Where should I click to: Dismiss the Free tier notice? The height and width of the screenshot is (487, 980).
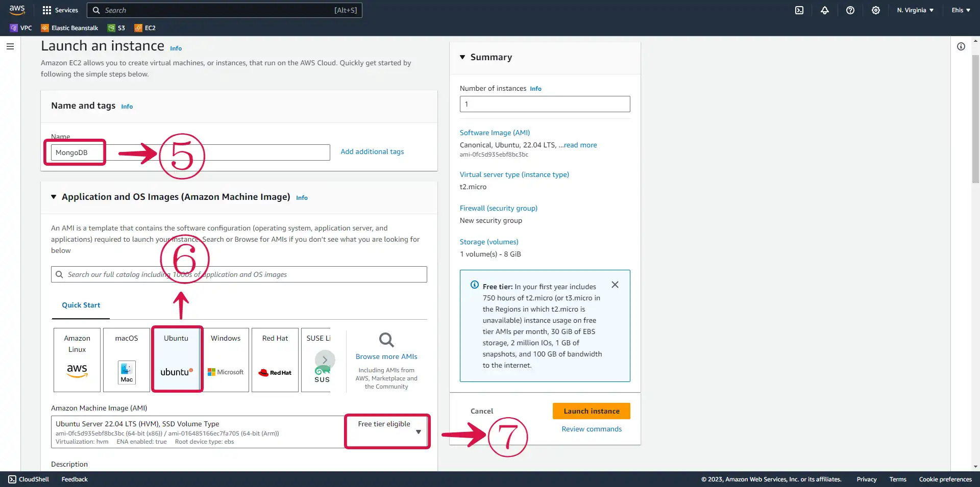(x=615, y=285)
